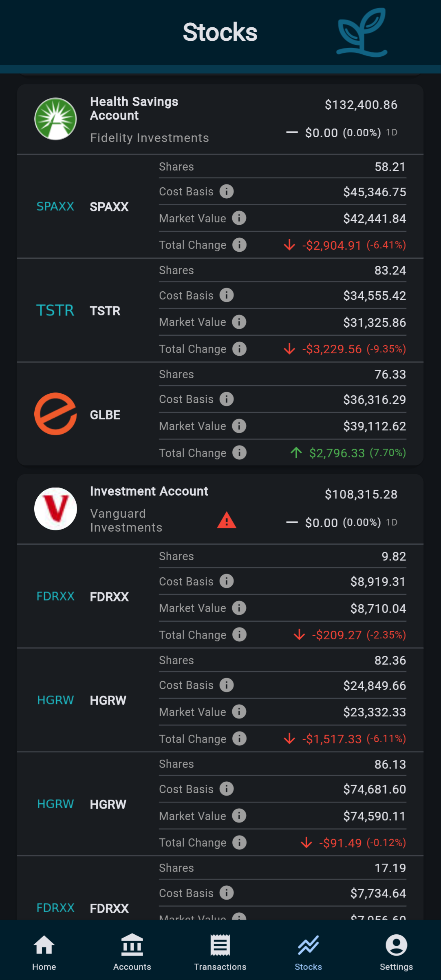Click the plant logo in the header
This screenshot has width=441, height=980.
coord(362,32)
